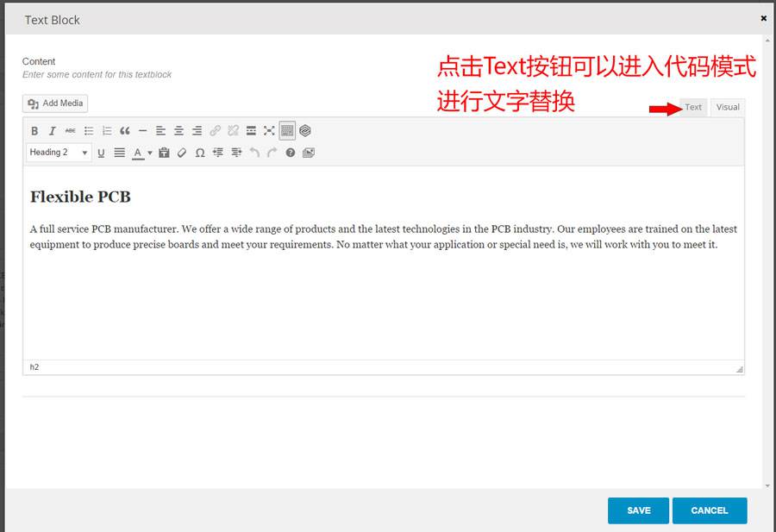Screen dimensions: 776x532
Task: Apply the current text color swatch
Action: (138, 153)
